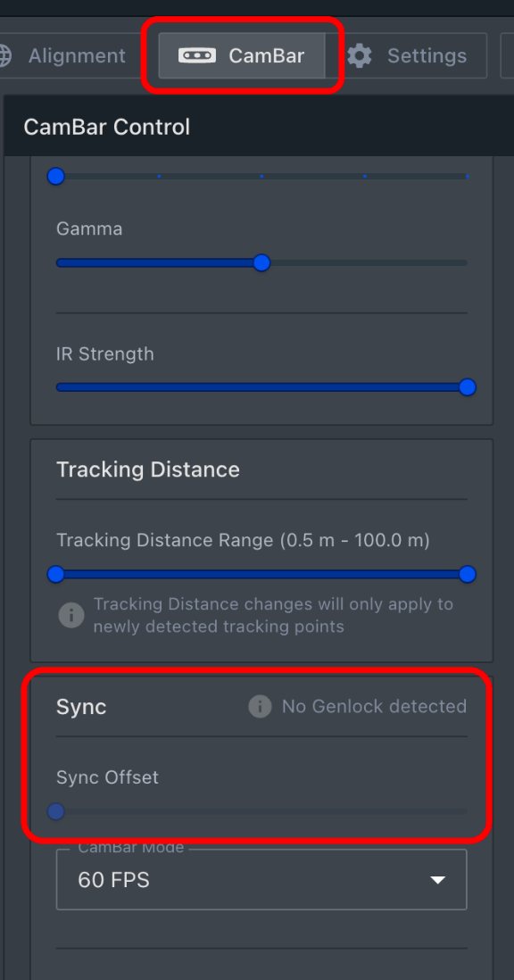Click the topmost slider handle above Gamma

coord(55,177)
